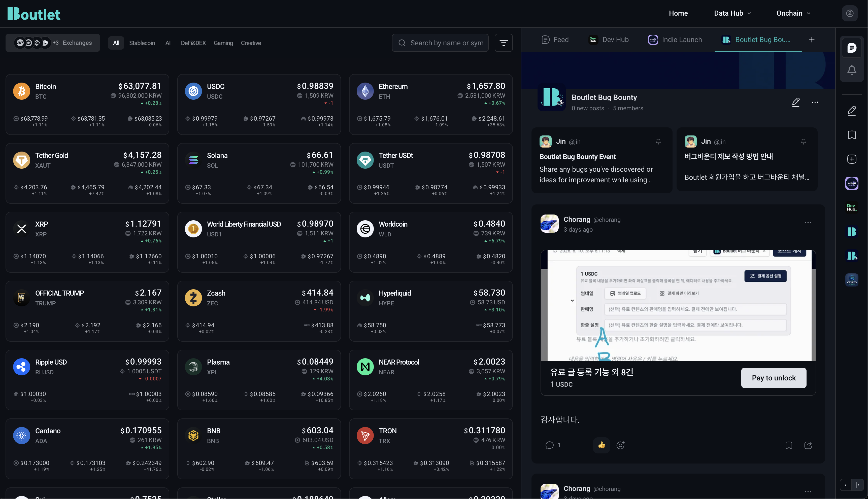Select the Boutlet Bug Bou... tab
The image size is (868, 499).
tap(758, 40)
